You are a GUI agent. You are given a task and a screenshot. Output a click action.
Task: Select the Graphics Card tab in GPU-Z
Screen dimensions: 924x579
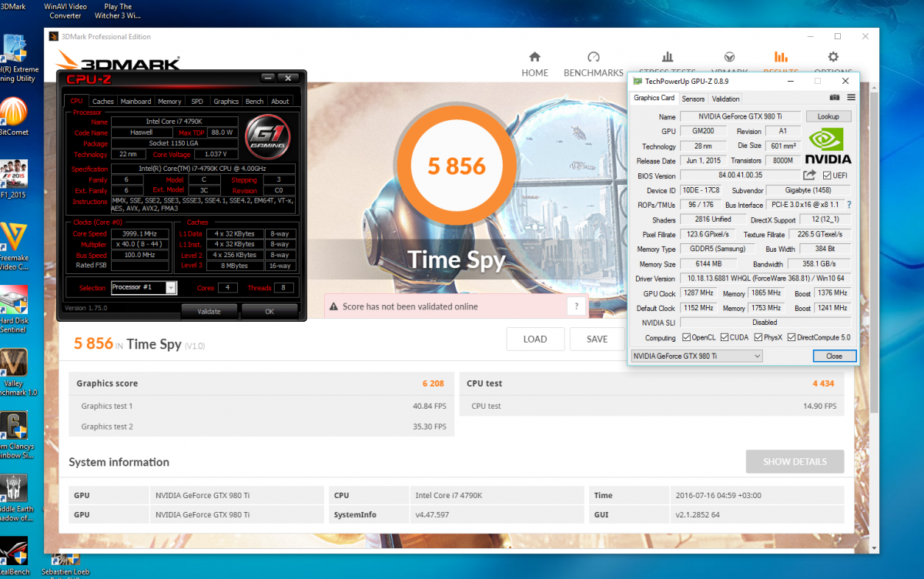(x=654, y=98)
